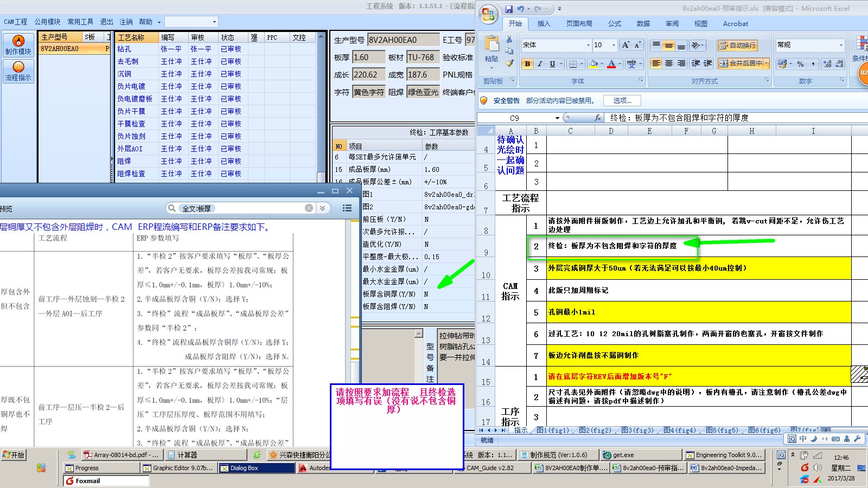868x488 pixels.
Task: Toggle top vertical alignment
Action: click(656, 46)
